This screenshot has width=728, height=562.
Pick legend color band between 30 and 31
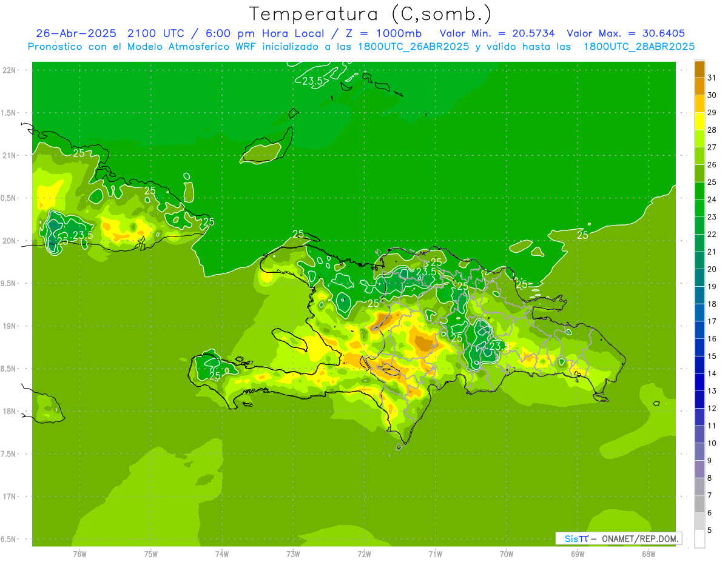[699, 87]
